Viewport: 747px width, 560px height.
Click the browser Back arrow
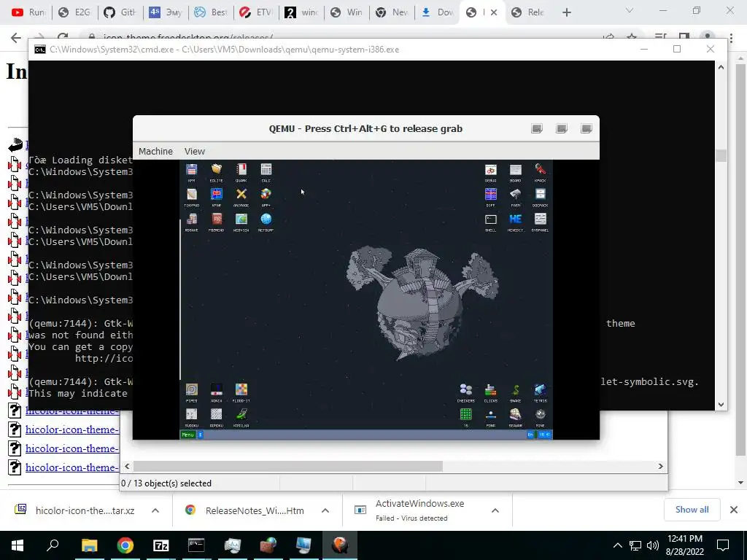coord(16,38)
